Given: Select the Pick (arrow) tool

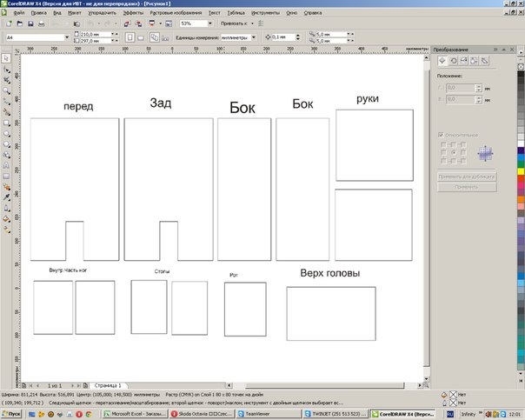Looking at the screenshot, I should point(6,58).
